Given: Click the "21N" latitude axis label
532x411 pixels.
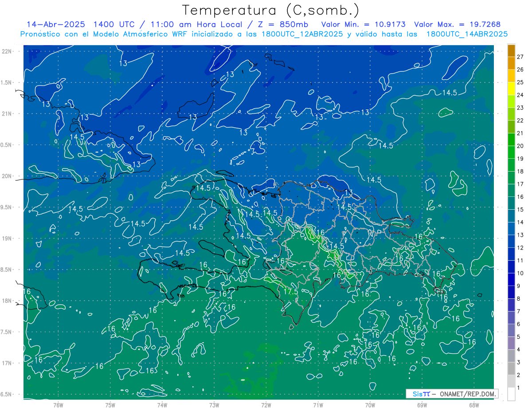Looking at the screenshot, I should pos(7,114).
